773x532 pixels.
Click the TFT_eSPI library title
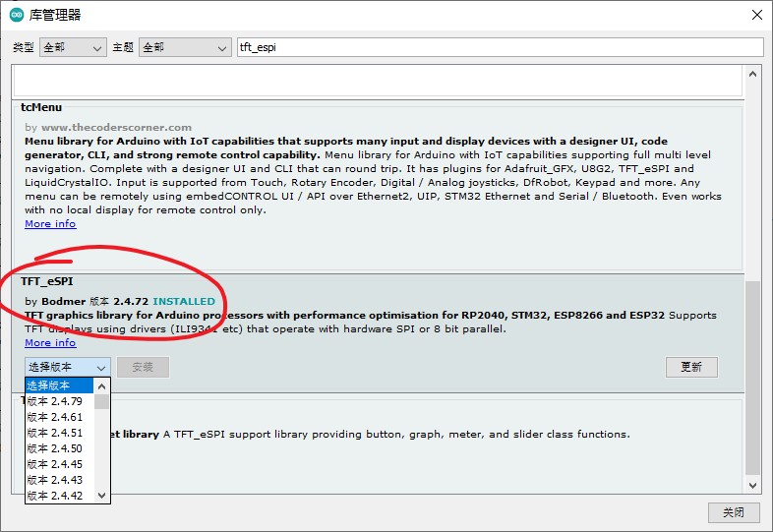click(47, 281)
